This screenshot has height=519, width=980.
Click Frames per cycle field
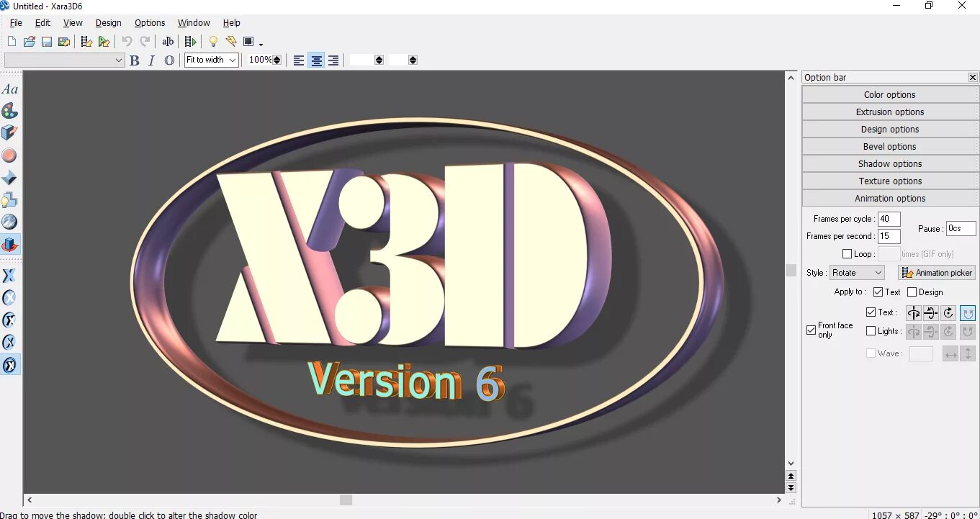point(889,219)
